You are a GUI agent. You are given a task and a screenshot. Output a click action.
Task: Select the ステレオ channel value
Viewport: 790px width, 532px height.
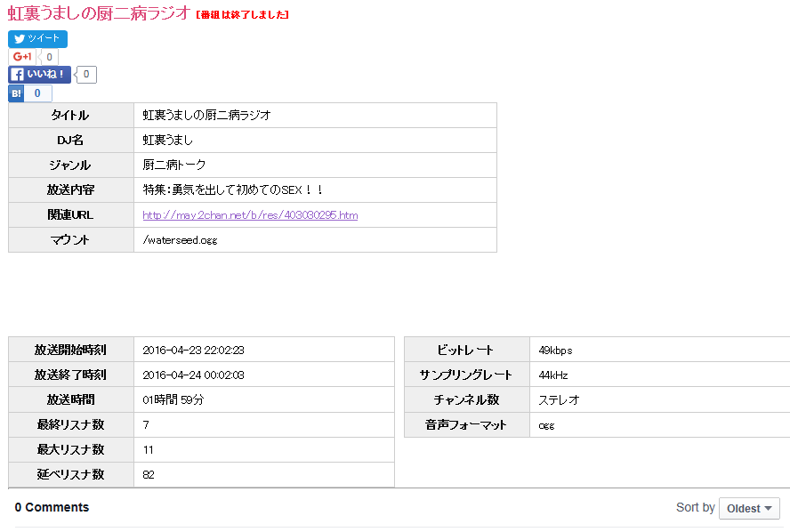click(559, 400)
